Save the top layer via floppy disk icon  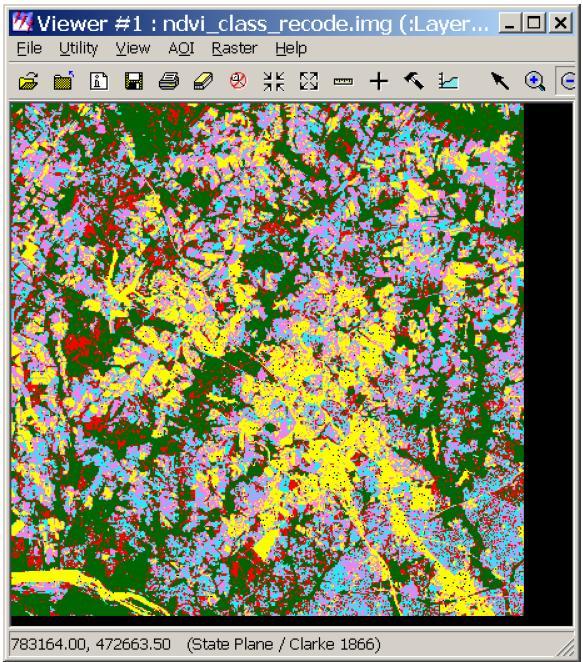[x=134, y=81]
